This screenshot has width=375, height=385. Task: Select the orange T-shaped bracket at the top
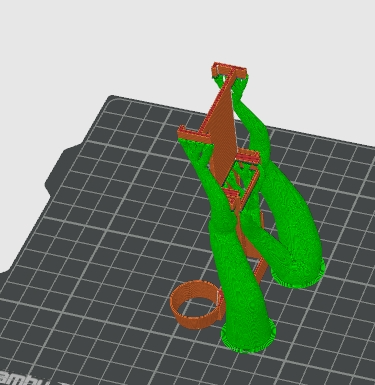click(229, 71)
